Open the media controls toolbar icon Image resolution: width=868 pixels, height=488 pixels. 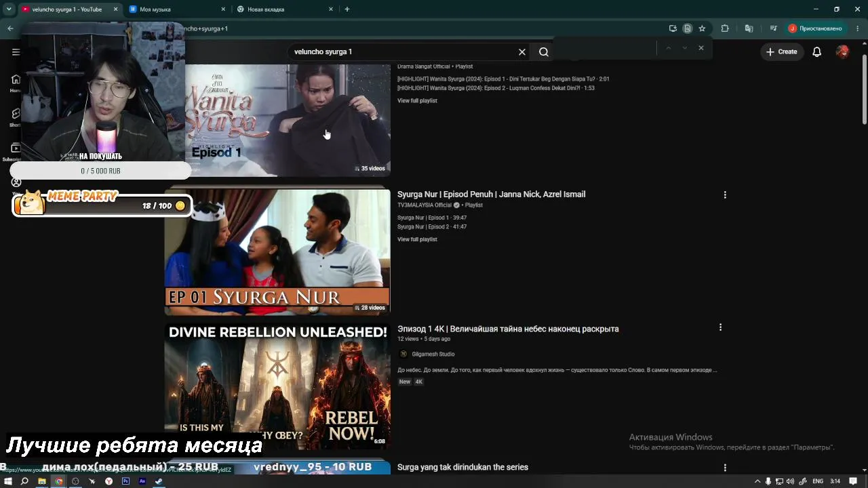point(773,28)
